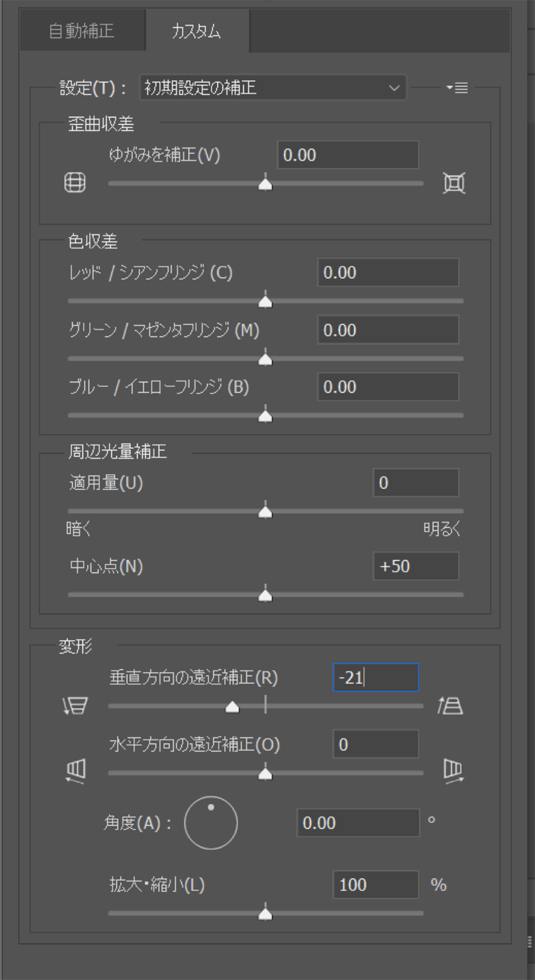
Task: Open the 設定 preset dropdown
Action: tap(273, 88)
